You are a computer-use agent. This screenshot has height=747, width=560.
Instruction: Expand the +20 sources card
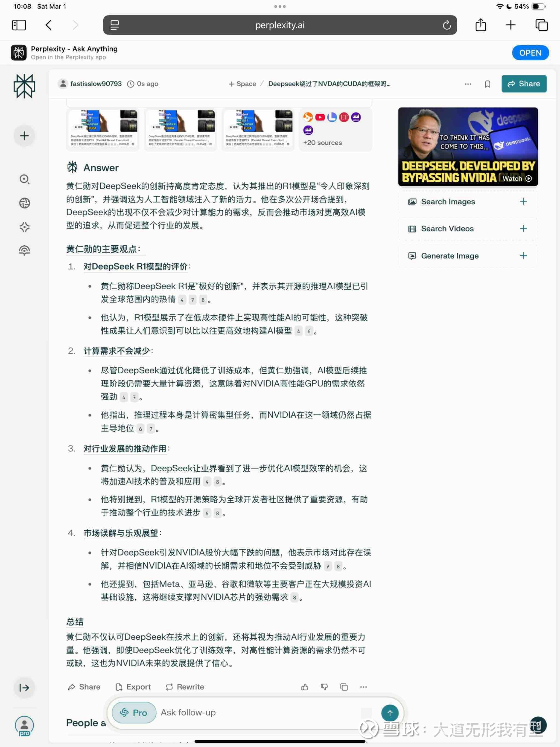pos(336,130)
